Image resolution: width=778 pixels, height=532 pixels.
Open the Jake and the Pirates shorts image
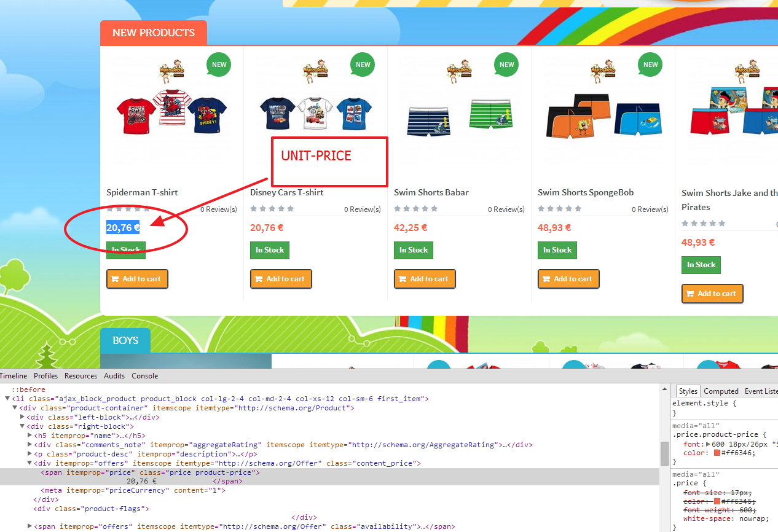click(733, 111)
